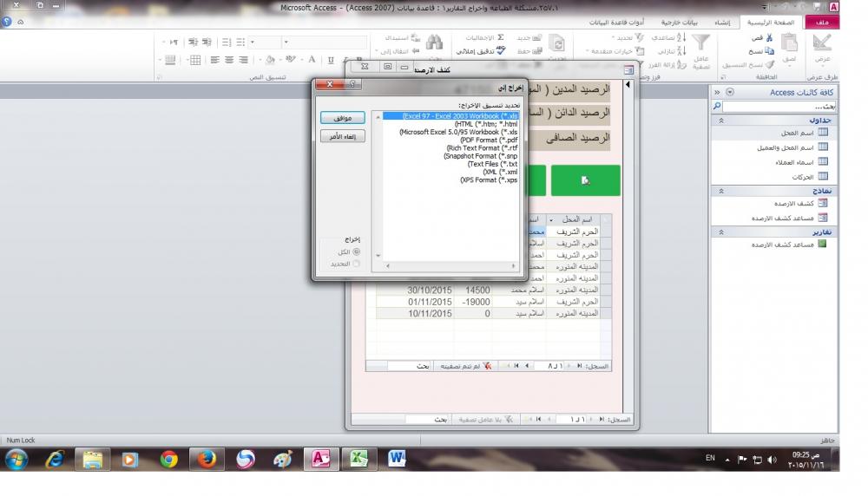The image size is (868, 496).
Task: Open the Access icon in taskbar
Action: [x=321, y=459]
